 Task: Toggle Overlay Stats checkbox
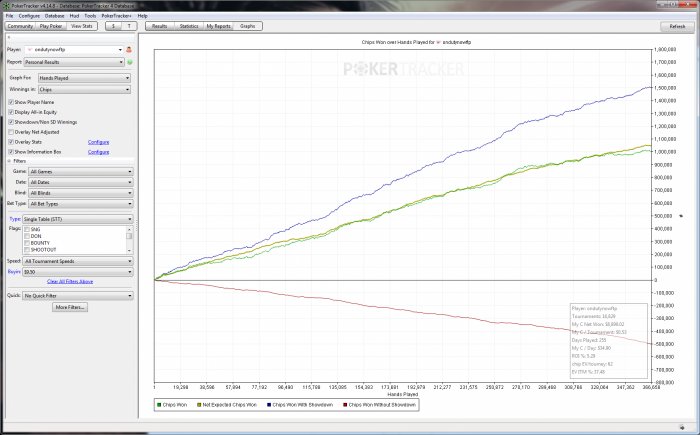pyautogui.click(x=11, y=142)
